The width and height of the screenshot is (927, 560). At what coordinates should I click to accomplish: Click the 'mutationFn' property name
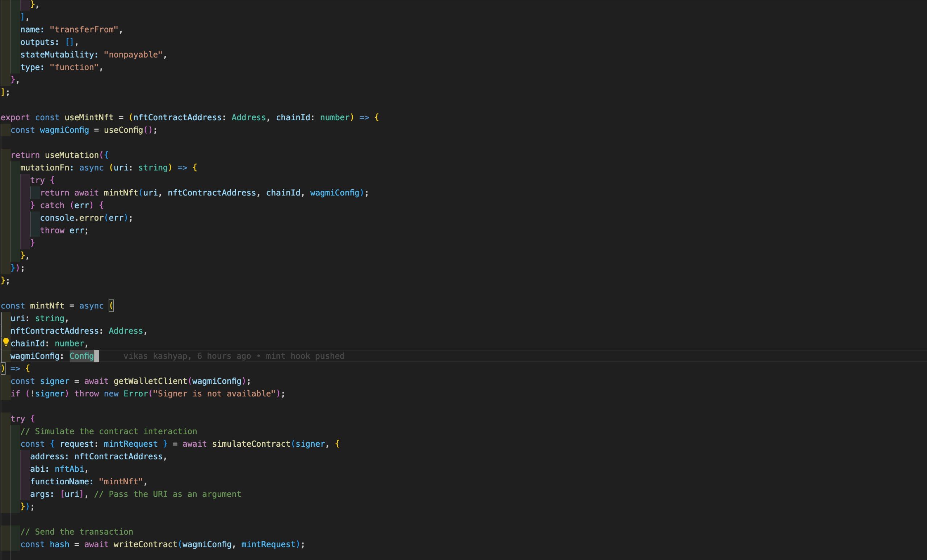tap(45, 168)
